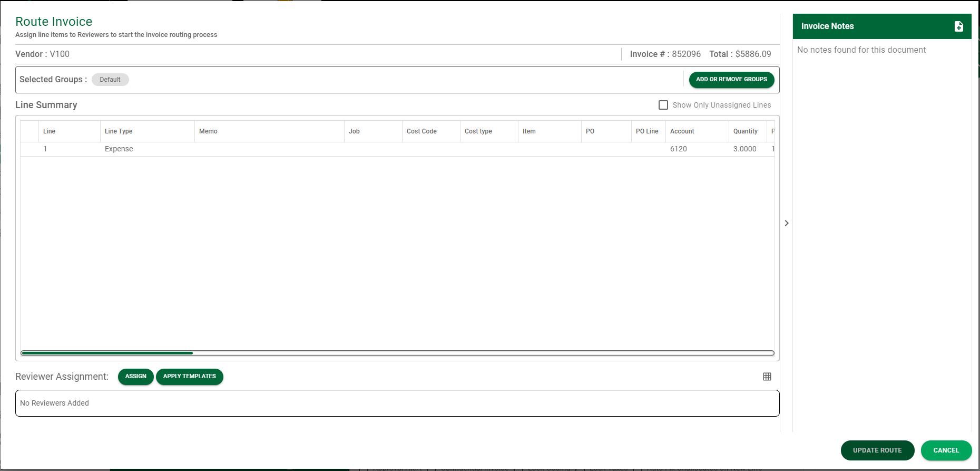Click Apply Templates button

[190, 377]
